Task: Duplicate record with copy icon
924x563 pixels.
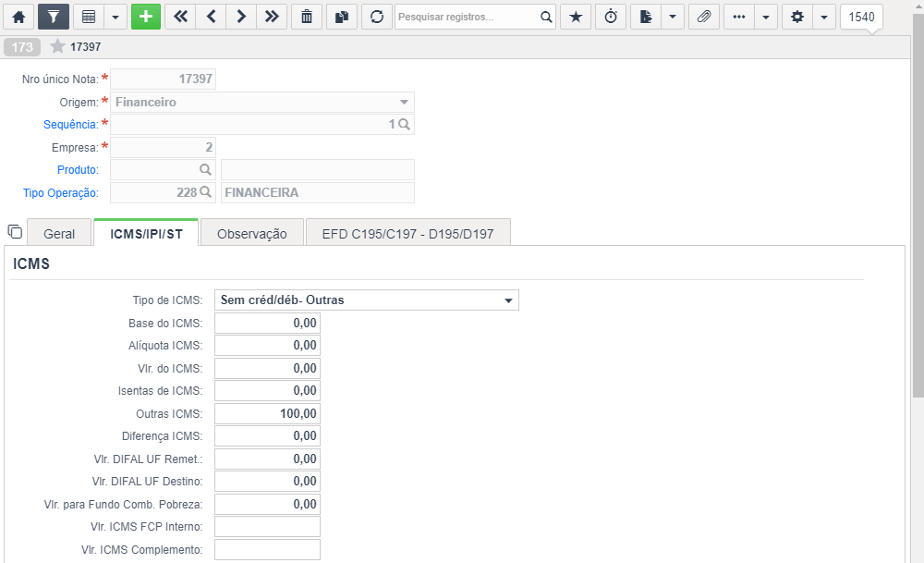Action: [x=342, y=17]
